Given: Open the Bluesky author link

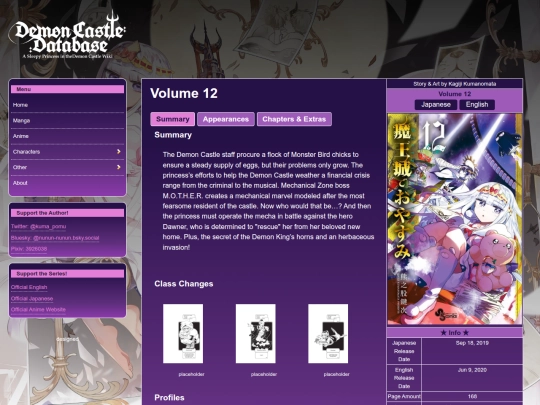Looking at the screenshot, I should (x=55, y=238).
